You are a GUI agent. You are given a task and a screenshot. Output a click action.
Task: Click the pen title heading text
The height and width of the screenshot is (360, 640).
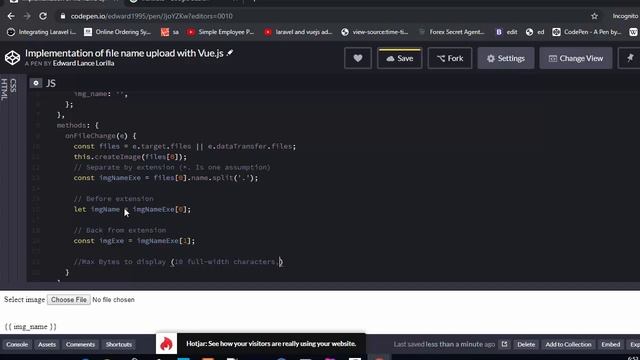pyautogui.click(x=124, y=53)
